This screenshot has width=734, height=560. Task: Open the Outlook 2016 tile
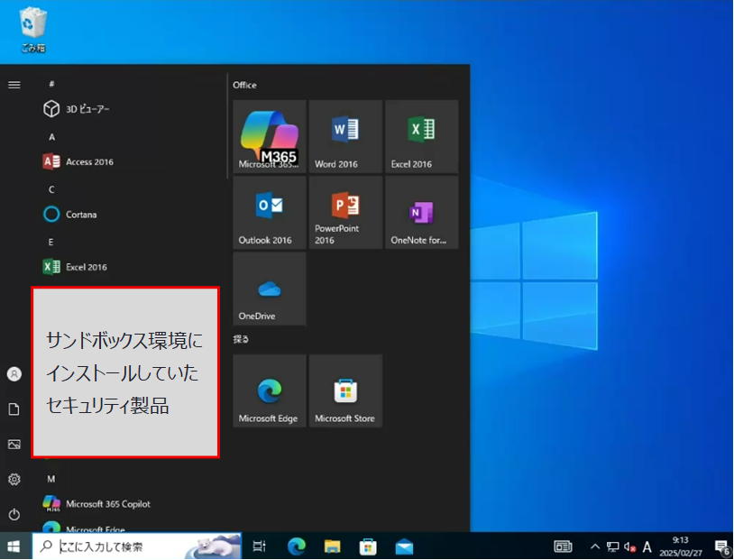click(x=269, y=212)
